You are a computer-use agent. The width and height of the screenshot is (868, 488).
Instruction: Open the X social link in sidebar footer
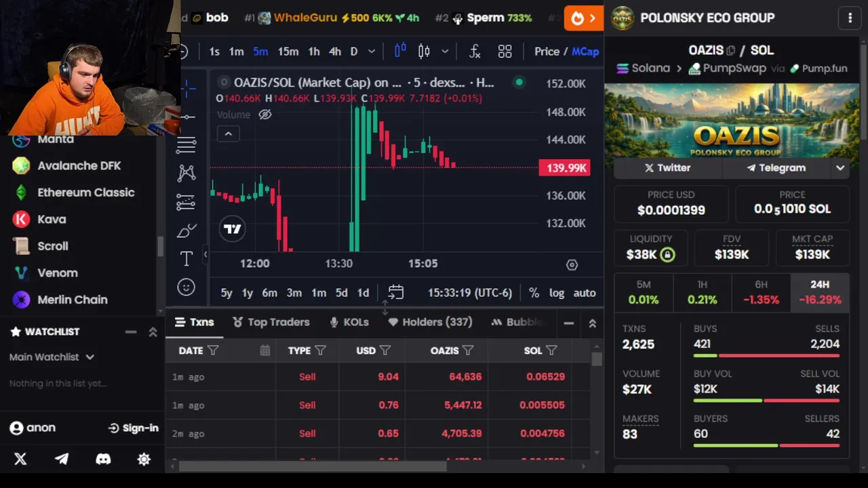tap(20, 460)
